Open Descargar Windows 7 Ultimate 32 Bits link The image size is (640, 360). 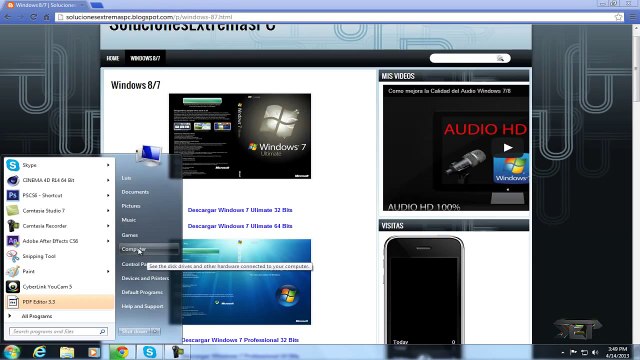pyautogui.click(x=240, y=210)
